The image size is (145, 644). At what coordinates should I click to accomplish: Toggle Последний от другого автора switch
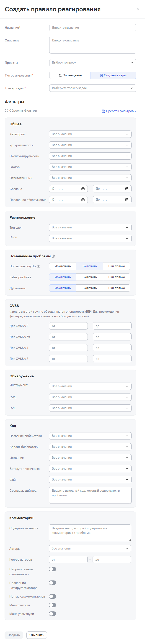click(x=52, y=583)
